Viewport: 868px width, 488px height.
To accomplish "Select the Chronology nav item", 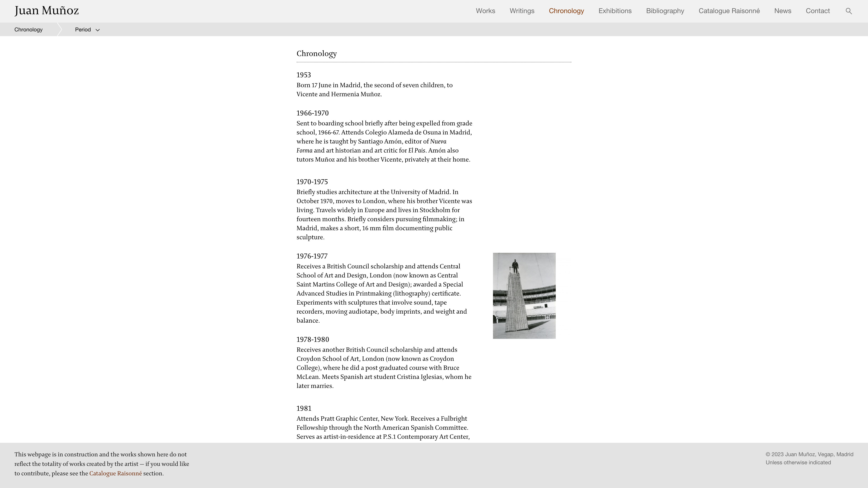I will coord(566,11).
